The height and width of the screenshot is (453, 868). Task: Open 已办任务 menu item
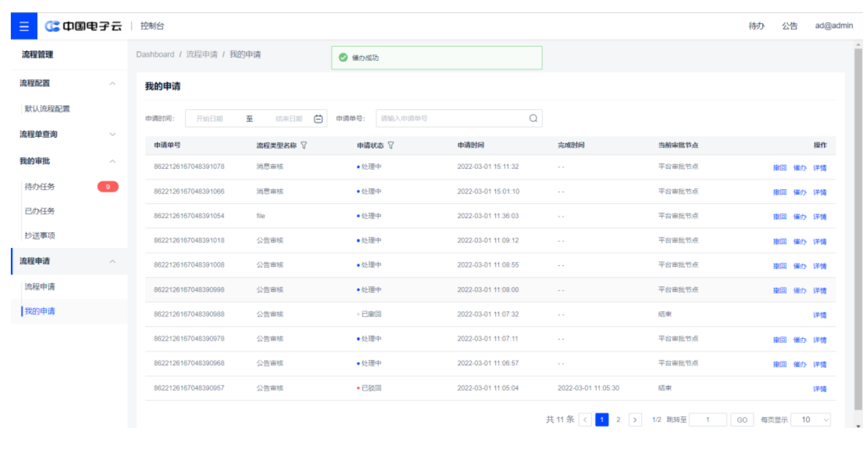(x=40, y=211)
